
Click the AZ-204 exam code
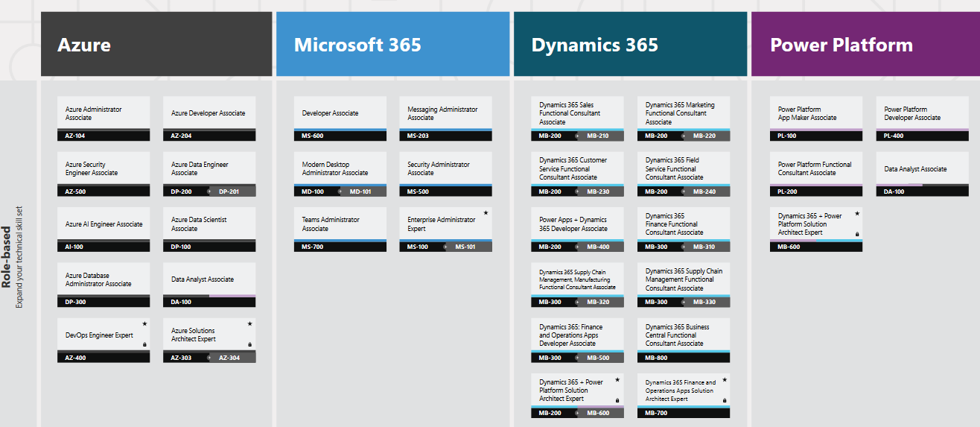pyautogui.click(x=181, y=136)
